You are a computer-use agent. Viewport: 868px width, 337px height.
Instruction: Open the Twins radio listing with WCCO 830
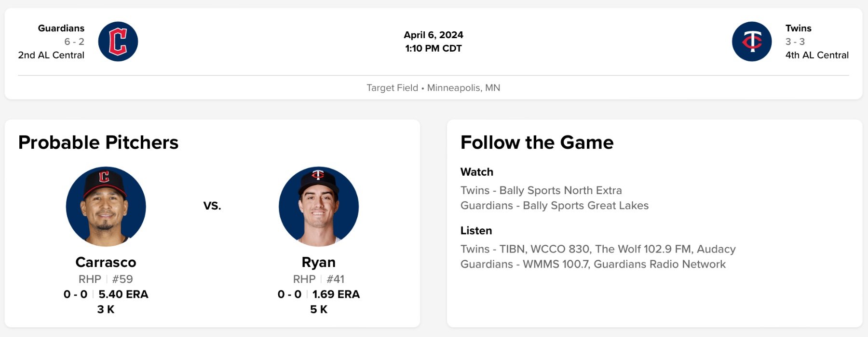point(598,249)
